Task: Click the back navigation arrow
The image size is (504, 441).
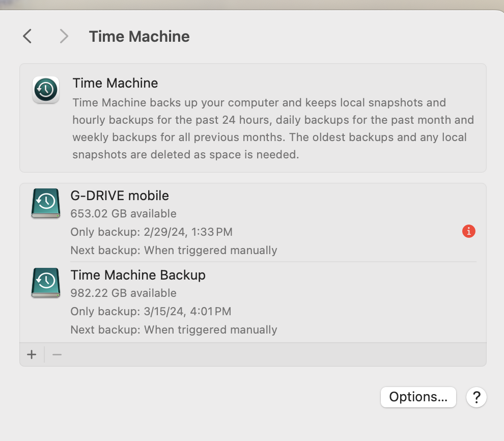Action: pyautogui.click(x=27, y=36)
